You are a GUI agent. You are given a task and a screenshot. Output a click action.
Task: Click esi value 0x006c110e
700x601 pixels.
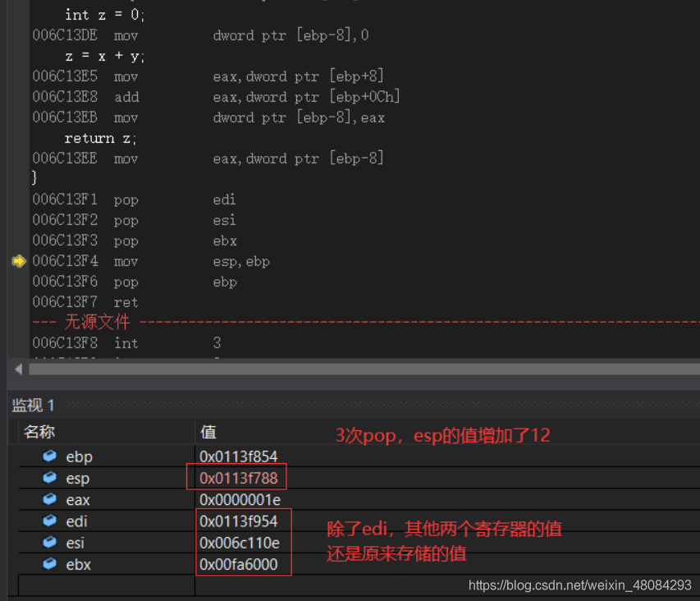[240, 543]
